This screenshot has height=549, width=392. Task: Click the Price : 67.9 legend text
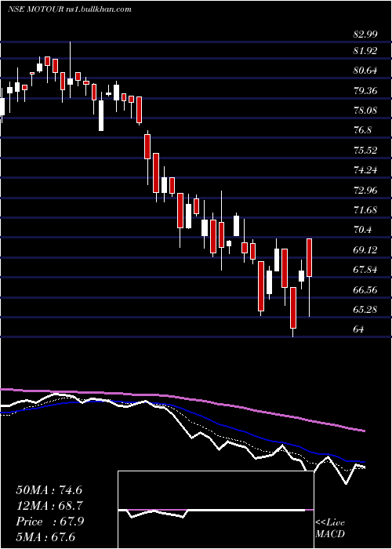(49, 522)
